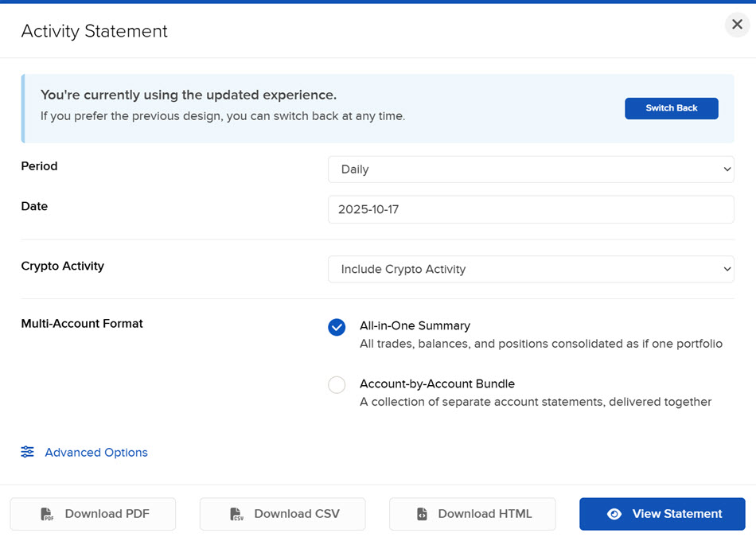
Task: Download the statement as CSV
Action: click(282, 514)
